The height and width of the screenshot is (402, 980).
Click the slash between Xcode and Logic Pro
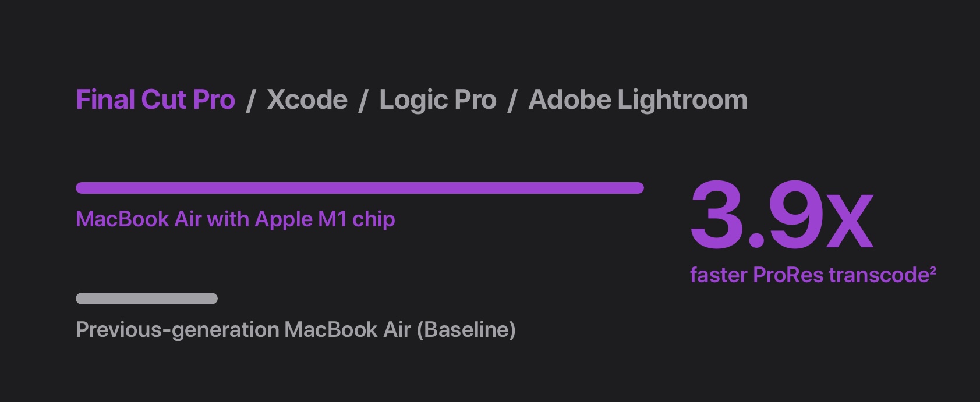[x=363, y=101]
